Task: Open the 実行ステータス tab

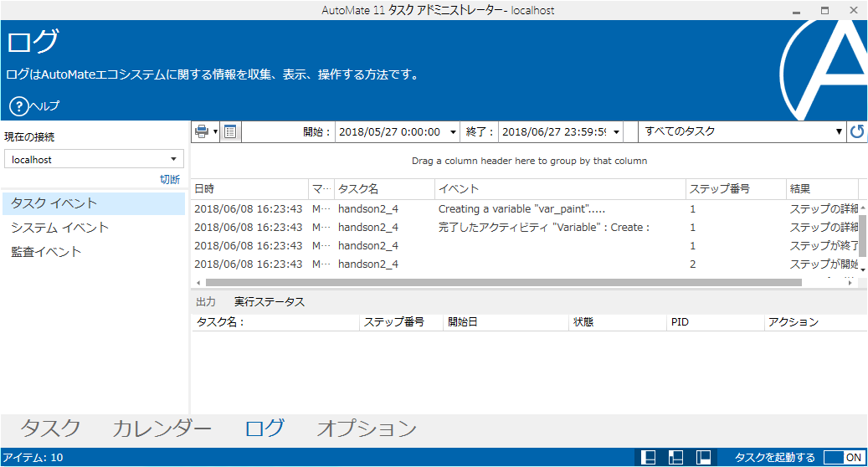Action: pyautogui.click(x=269, y=301)
